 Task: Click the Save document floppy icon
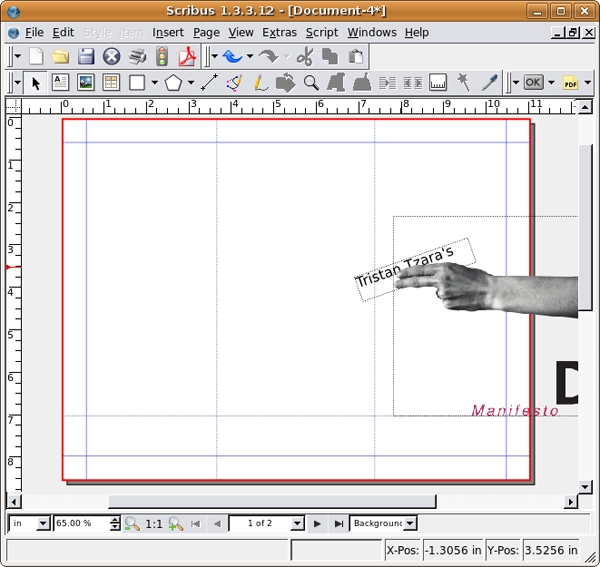pyautogui.click(x=86, y=57)
